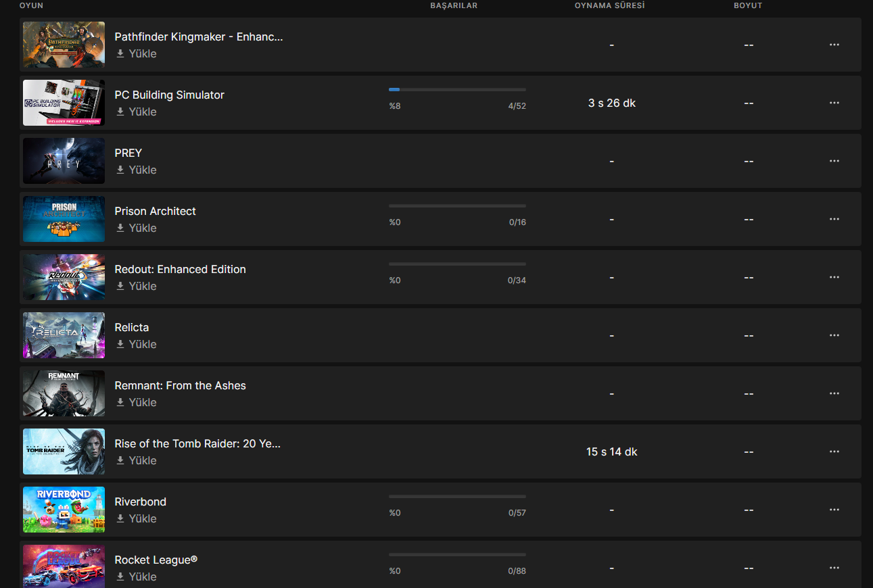Open three-dot menu for Prison Architect
The width and height of the screenshot is (873, 588).
point(834,219)
